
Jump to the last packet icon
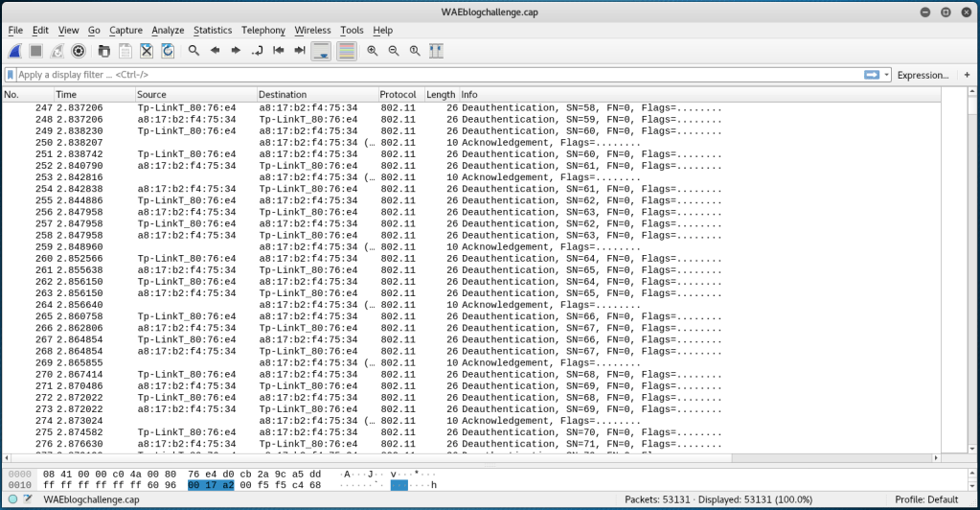coord(300,50)
